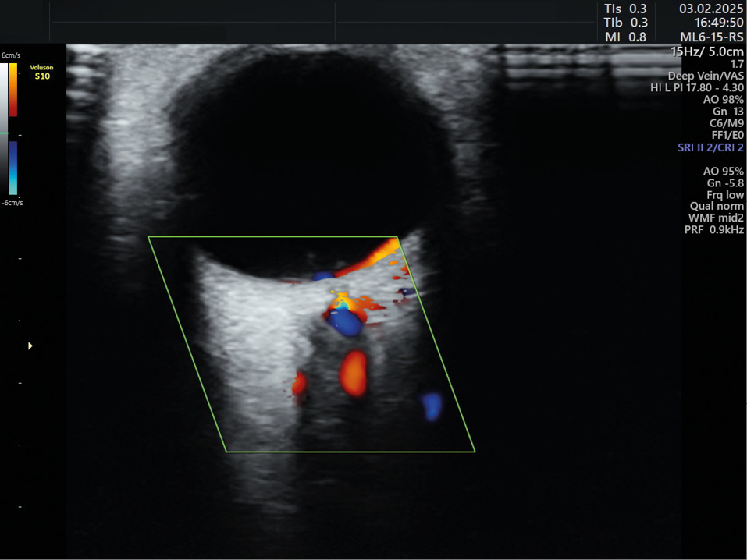Click the -6cm/s lower velocity label
Screen dimensions: 747x560
(x=12, y=203)
